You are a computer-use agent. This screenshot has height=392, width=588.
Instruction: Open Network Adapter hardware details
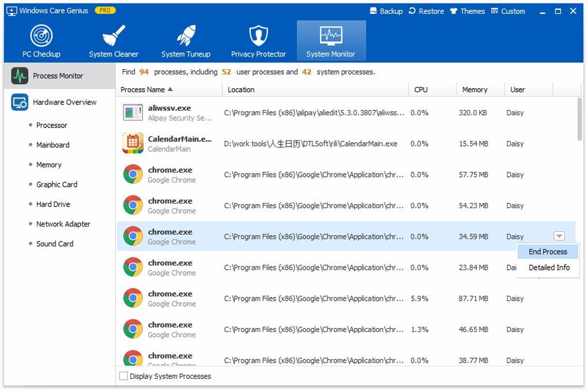[63, 224]
